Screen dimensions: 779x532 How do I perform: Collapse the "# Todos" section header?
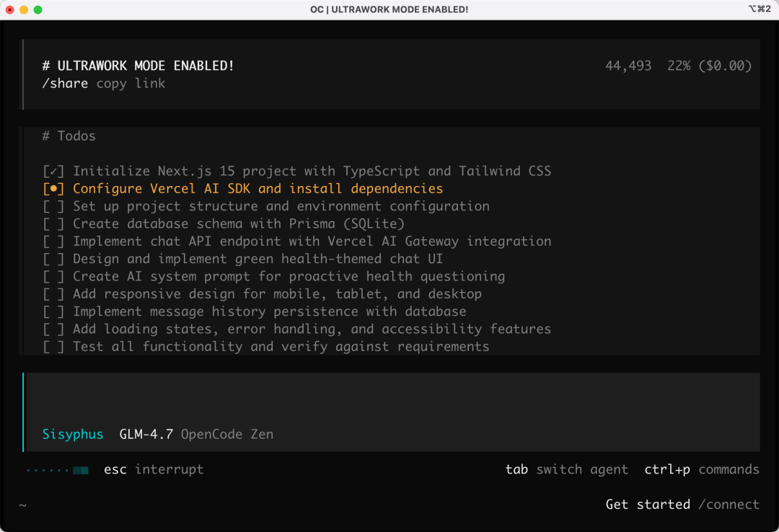coord(71,136)
